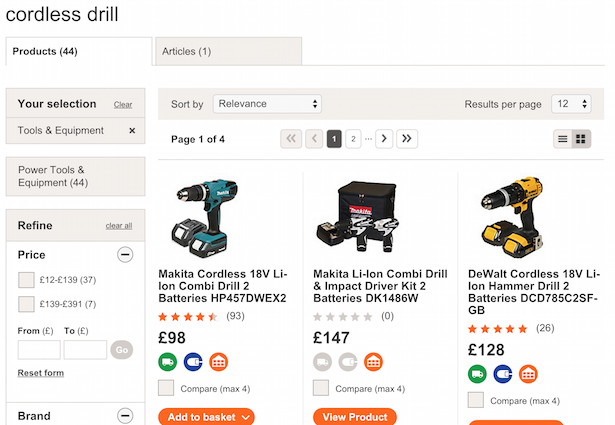This screenshot has height=425, width=615.
Task: Add Makita HP457DWEX2 to basket
Action: pos(206,416)
